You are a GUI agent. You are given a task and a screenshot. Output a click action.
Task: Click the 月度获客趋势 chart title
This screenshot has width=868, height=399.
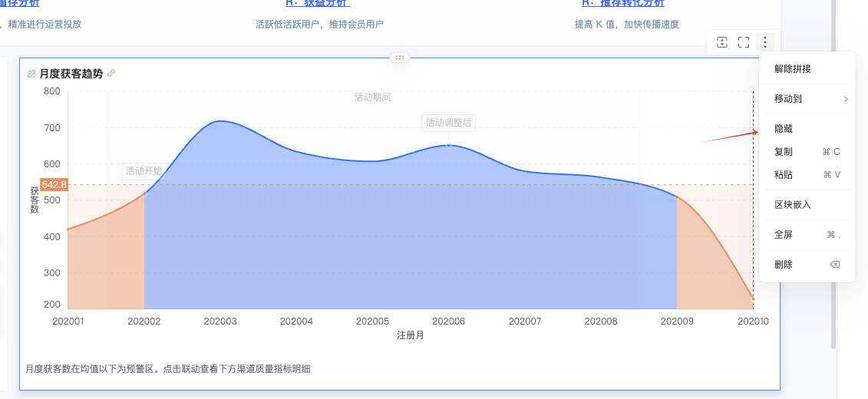coord(71,74)
